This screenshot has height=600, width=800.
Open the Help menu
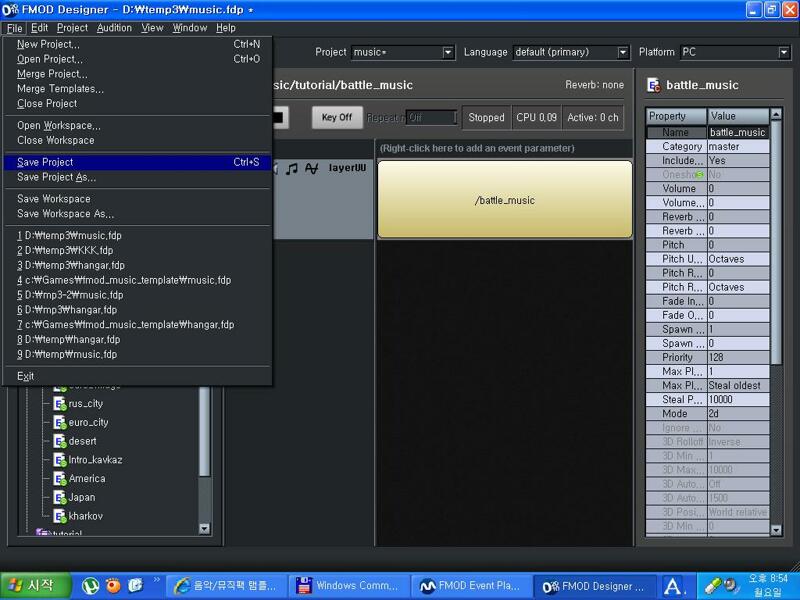(x=226, y=28)
